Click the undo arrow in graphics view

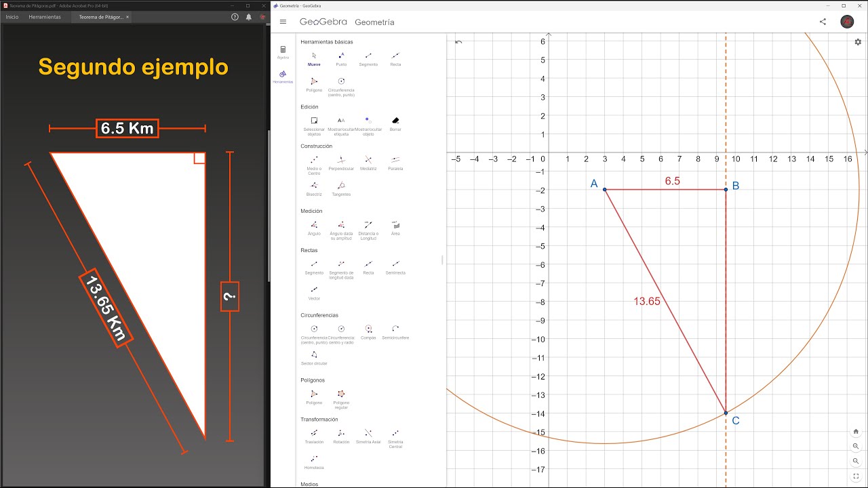[x=458, y=42]
